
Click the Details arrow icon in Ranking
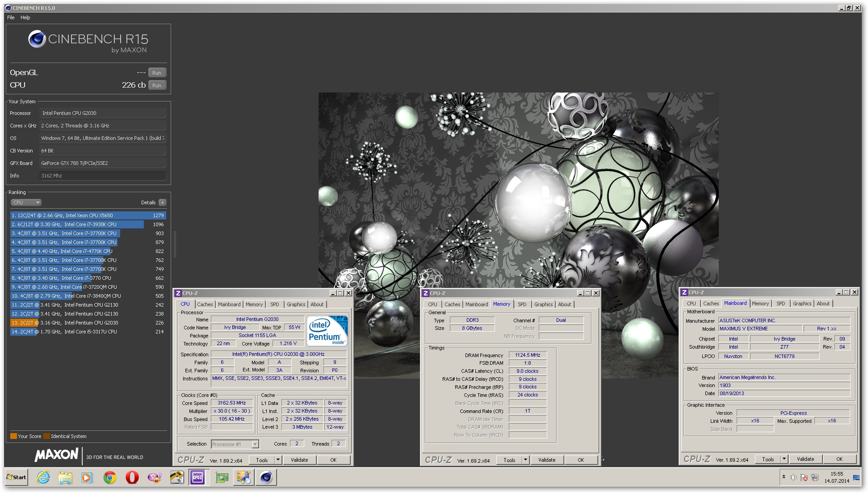(x=163, y=202)
